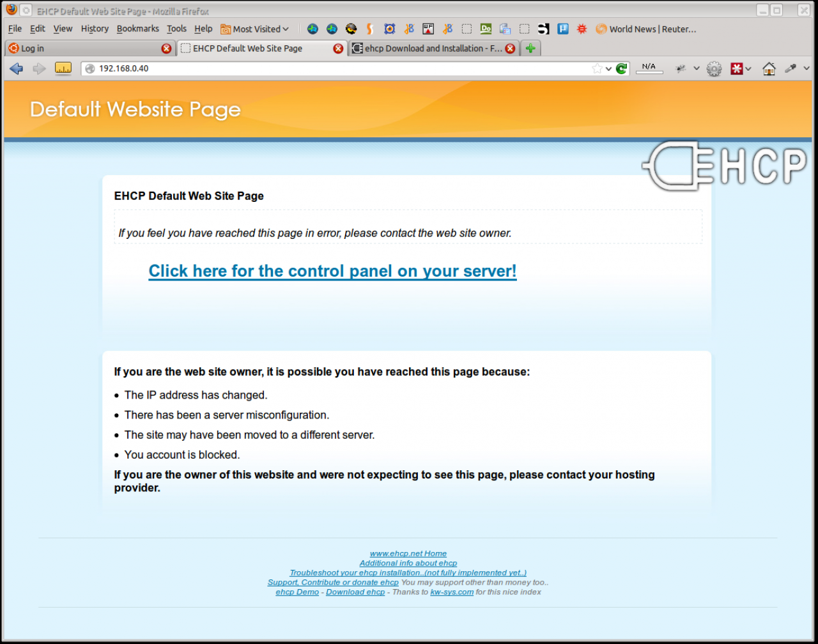Bookmark this page with the star icon
Screen dimensions: 818x644
(x=597, y=68)
